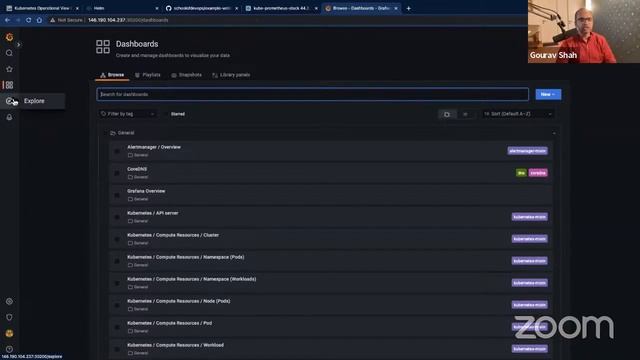This screenshot has width=640, height=360.
Task: Open the Alerting bell icon
Action: coord(9,117)
